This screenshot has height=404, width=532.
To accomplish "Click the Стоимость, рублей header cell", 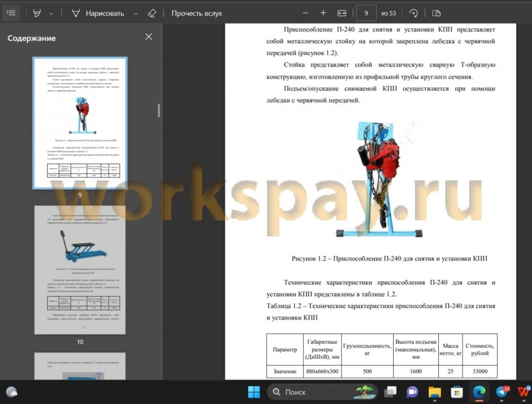I will click(x=480, y=349).
